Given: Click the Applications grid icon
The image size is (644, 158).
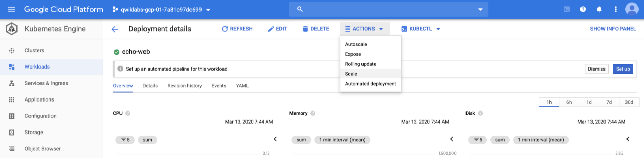Looking at the screenshot, I should pos(12,99).
